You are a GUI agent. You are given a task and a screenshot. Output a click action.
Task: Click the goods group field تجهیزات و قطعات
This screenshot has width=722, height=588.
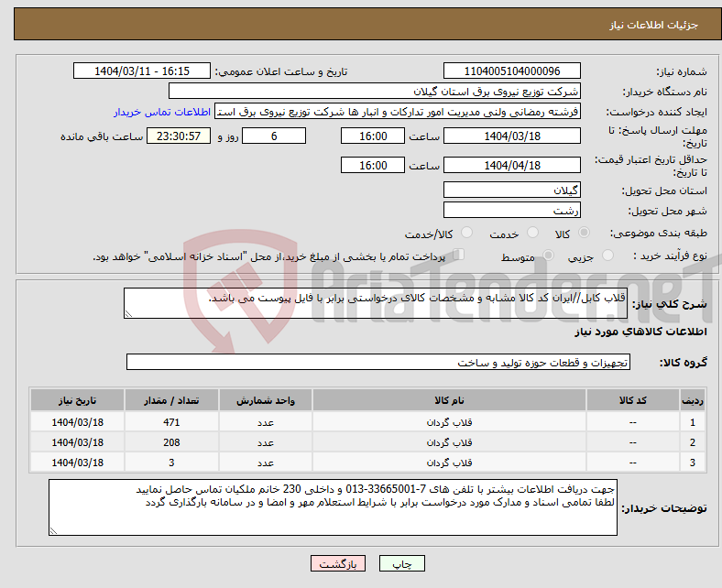(378, 362)
